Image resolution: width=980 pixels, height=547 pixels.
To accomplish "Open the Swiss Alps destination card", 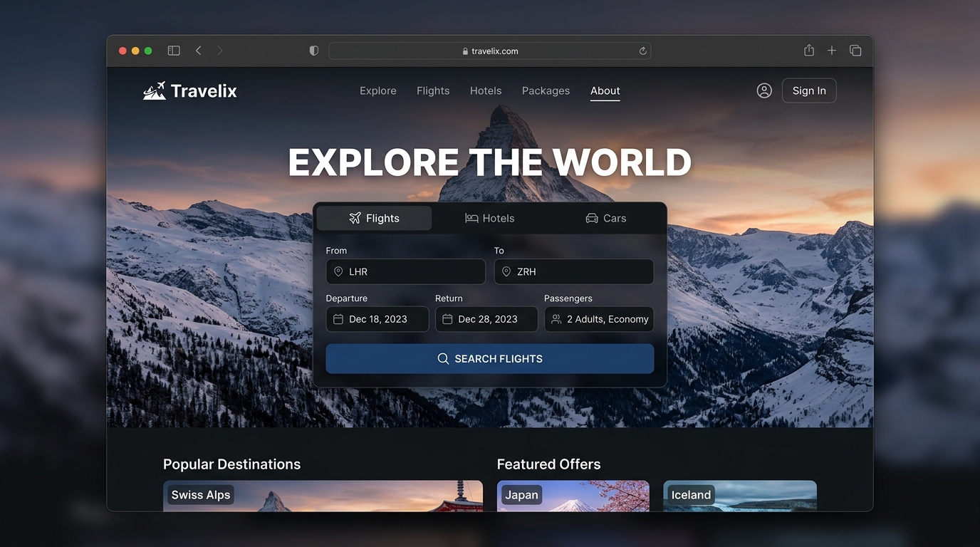I will [x=323, y=496].
